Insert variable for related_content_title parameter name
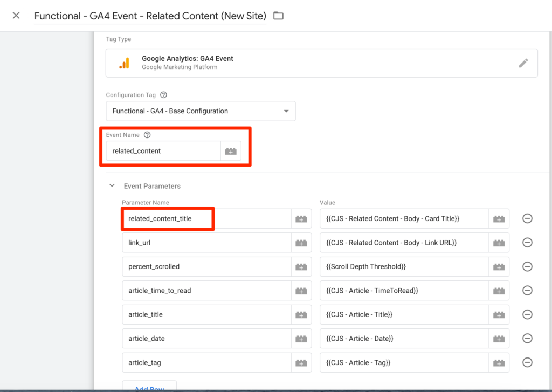The height and width of the screenshot is (392, 552). tap(301, 219)
